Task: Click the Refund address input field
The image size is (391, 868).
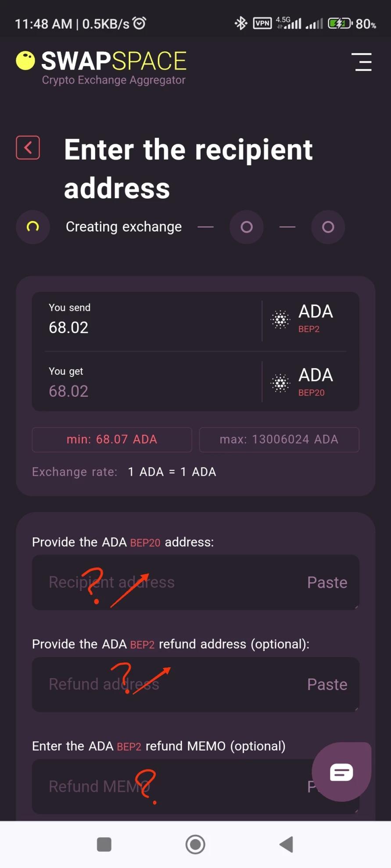Action: [x=196, y=684]
